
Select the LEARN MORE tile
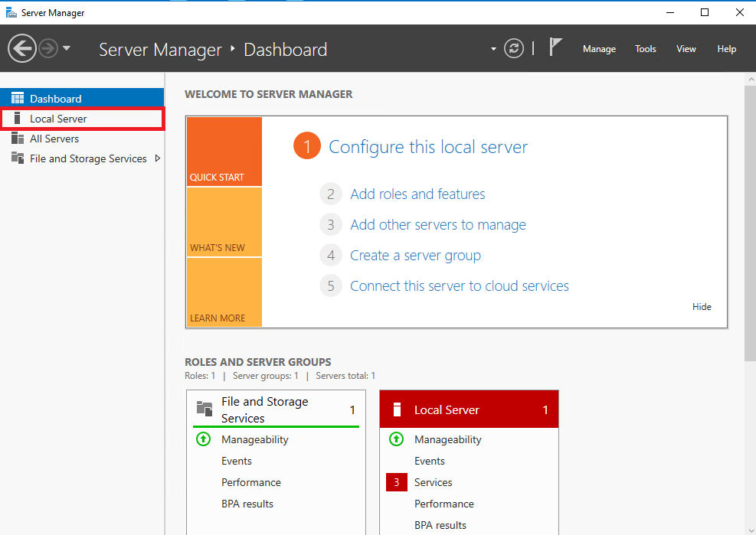(224, 292)
